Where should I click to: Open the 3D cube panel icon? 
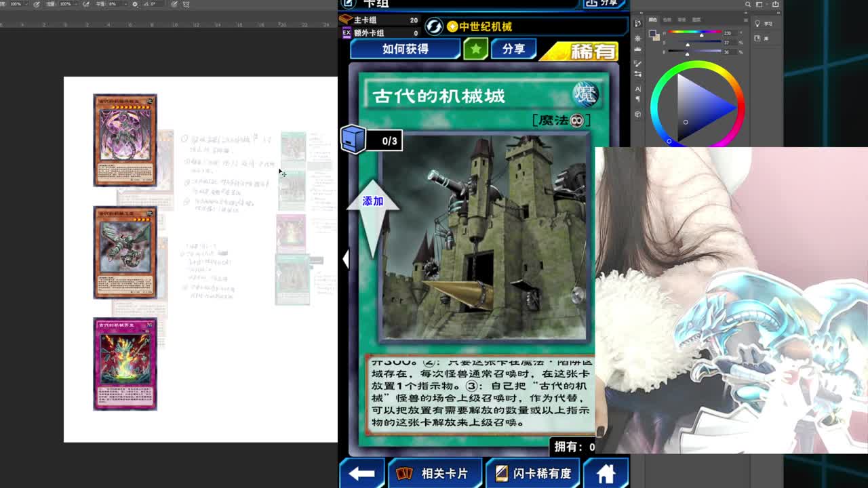pos(638,114)
